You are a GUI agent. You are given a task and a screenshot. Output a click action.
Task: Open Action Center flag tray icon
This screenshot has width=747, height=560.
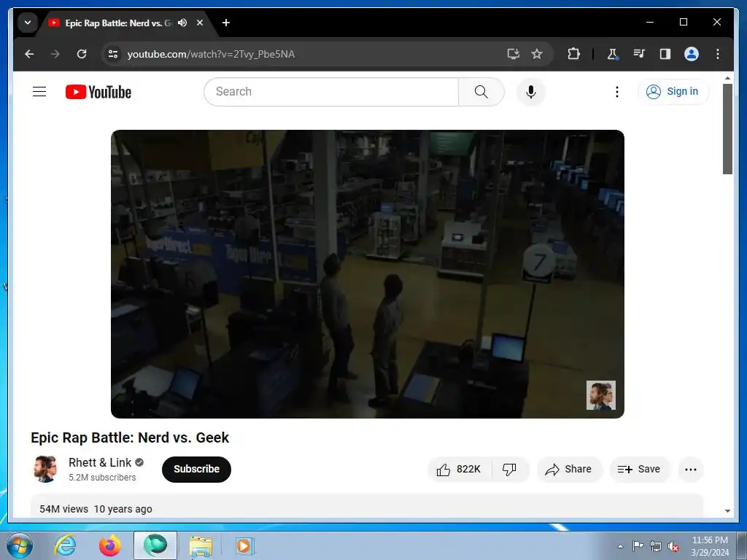pyautogui.click(x=638, y=546)
